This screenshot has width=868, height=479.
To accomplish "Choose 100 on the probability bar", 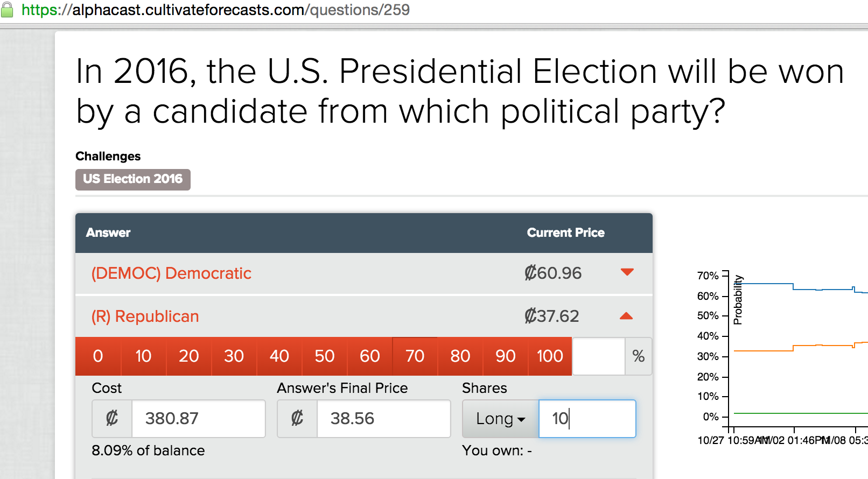I will click(550, 356).
